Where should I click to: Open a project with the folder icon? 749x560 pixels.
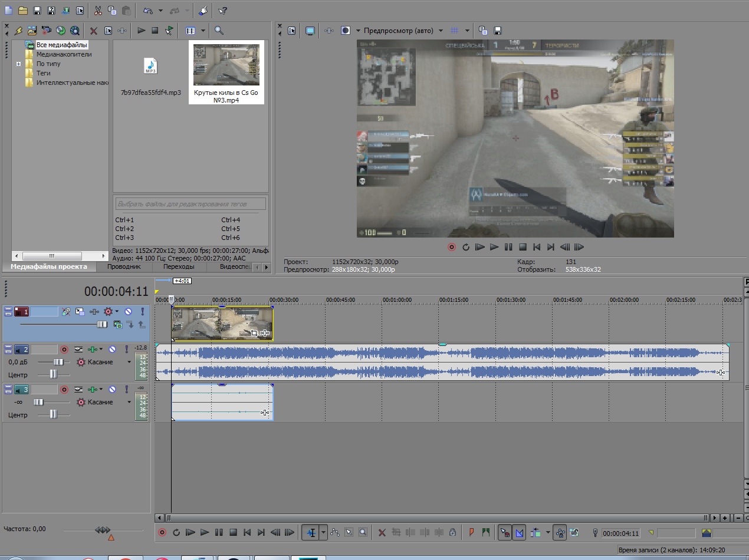pos(23,11)
